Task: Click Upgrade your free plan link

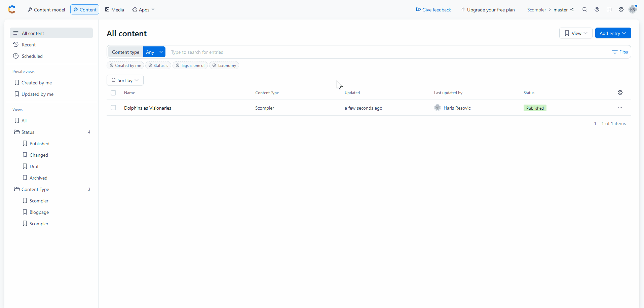Action: pyautogui.click(x=488, y=10)
